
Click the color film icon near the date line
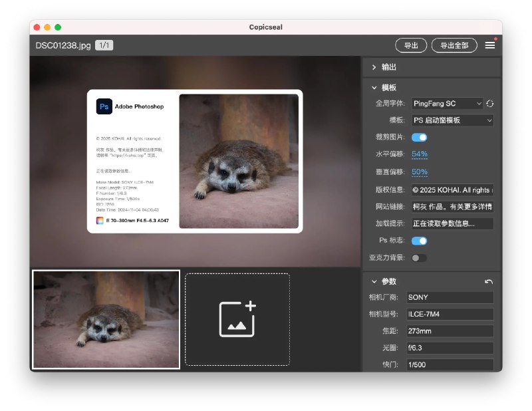click(100, 219)
